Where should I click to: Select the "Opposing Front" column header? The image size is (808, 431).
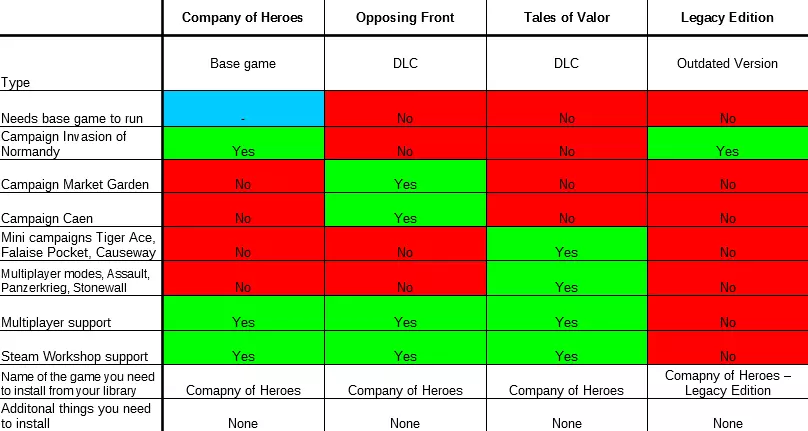tap(405, 17)
